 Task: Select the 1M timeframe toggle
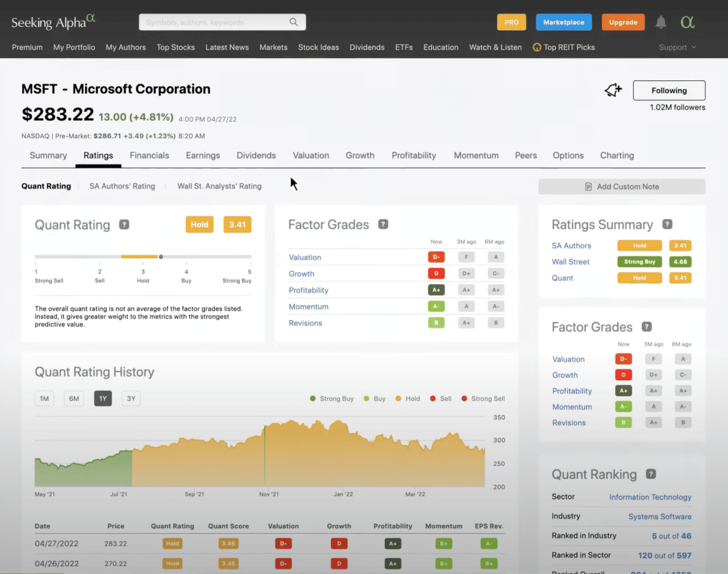click(x=44, y=398)
